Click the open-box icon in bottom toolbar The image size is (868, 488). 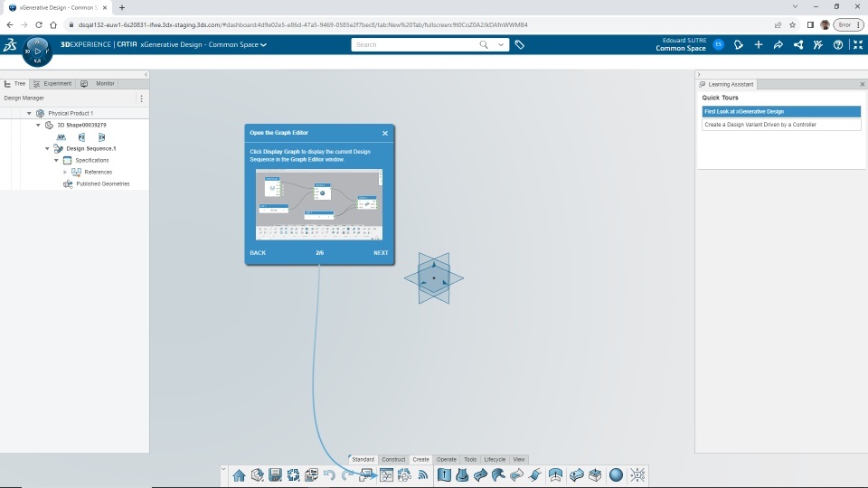[595, 474]
